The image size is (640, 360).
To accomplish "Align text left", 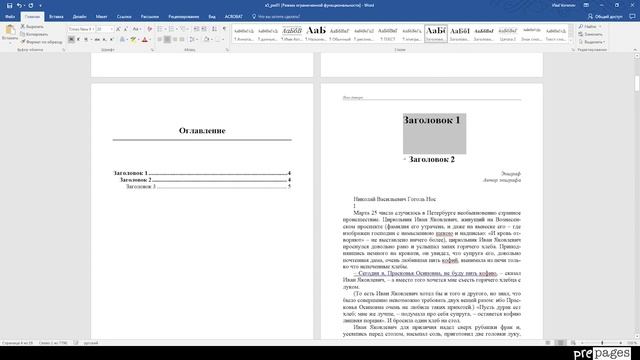I will (160, 40).
